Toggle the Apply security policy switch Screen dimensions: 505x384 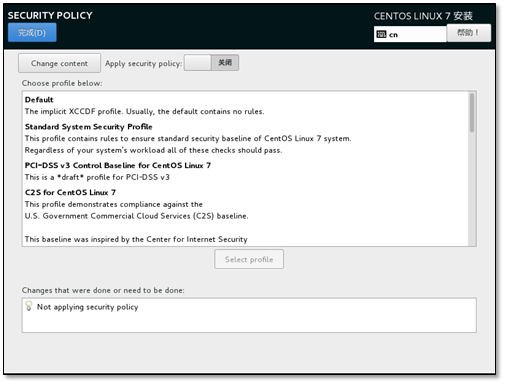click(x=211, y=63)
